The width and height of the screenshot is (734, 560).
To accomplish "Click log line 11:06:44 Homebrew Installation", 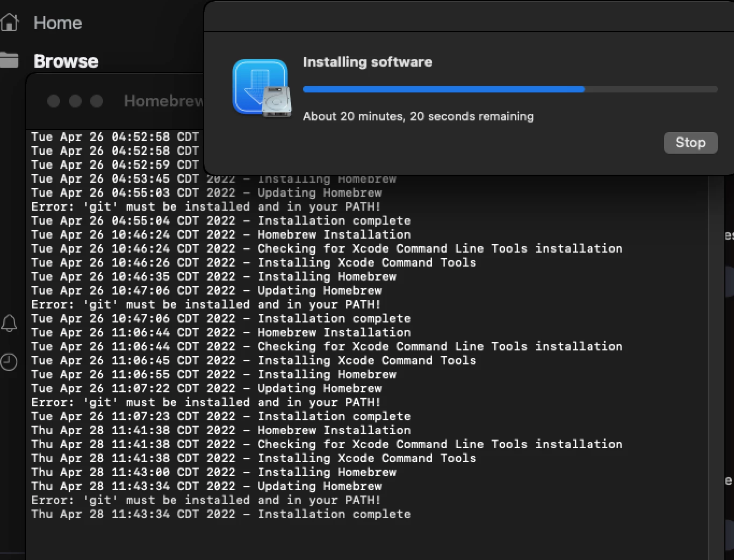I will click(x=221, y=332).
